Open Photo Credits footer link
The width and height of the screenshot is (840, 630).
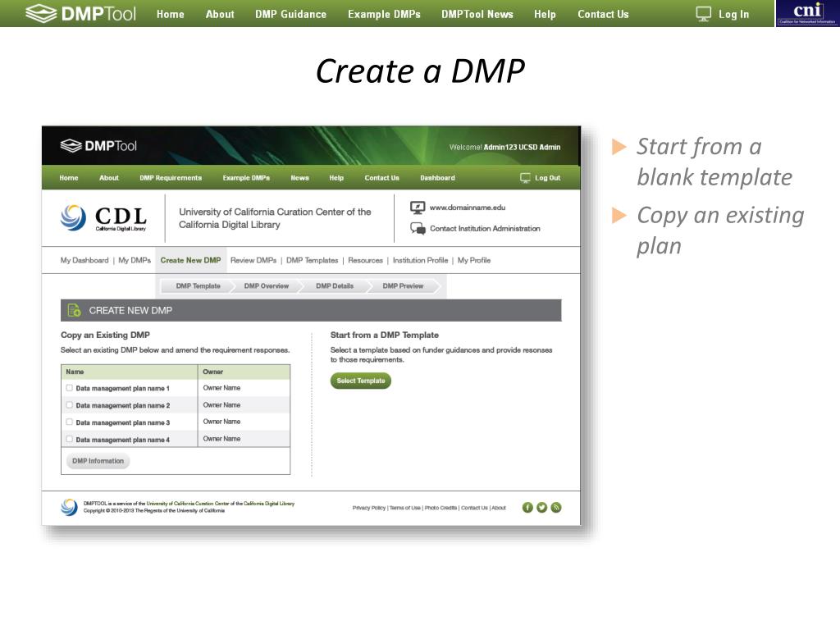[441, 508]
